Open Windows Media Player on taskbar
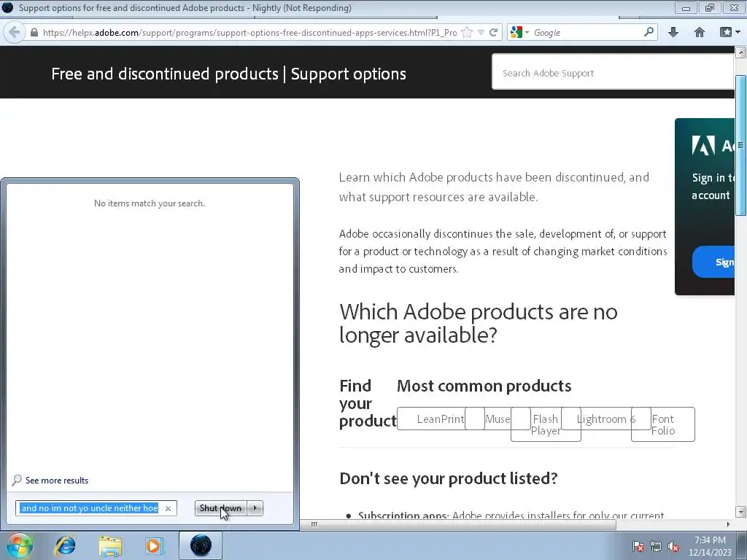This screenshot has height=560, width=747. pyautogui.click(x=154, y=545)
